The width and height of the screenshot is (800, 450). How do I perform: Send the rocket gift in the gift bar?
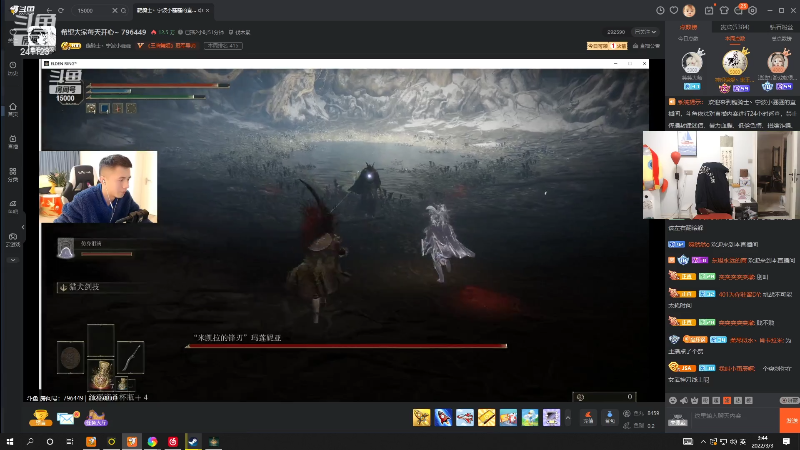[x=443, y=417]
